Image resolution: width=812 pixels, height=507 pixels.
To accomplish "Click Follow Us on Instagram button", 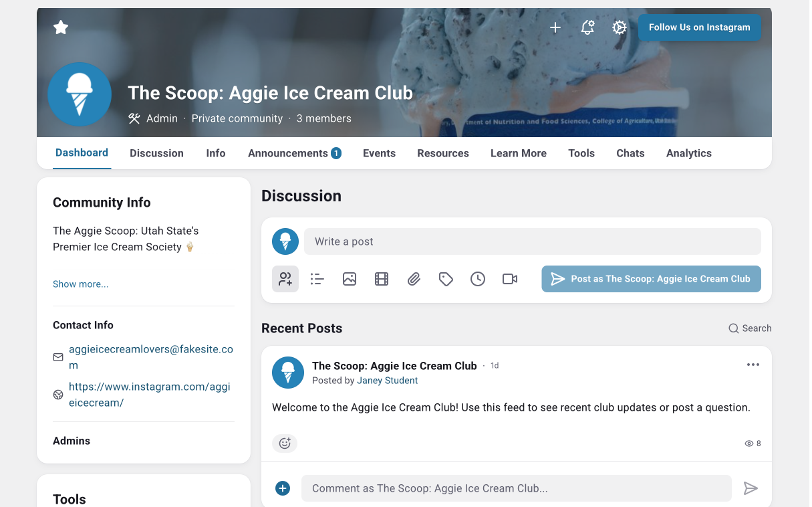I will (x=700, y=27).
